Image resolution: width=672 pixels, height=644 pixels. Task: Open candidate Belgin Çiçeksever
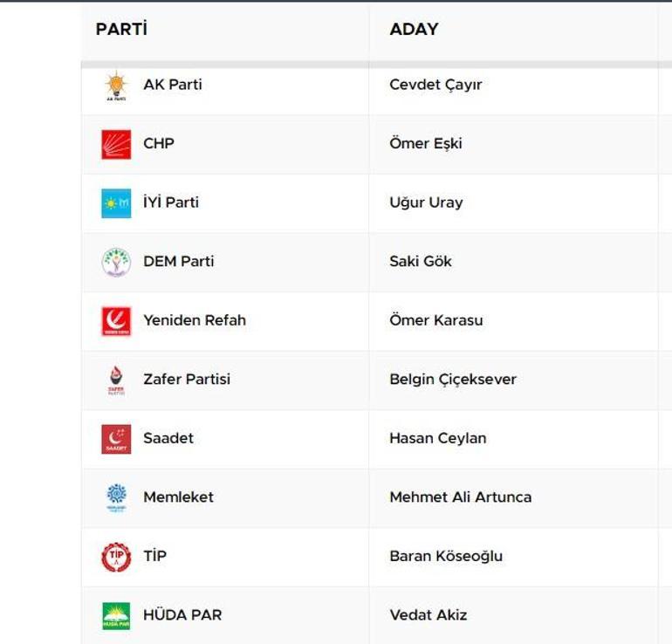click(x=453, y=380)
